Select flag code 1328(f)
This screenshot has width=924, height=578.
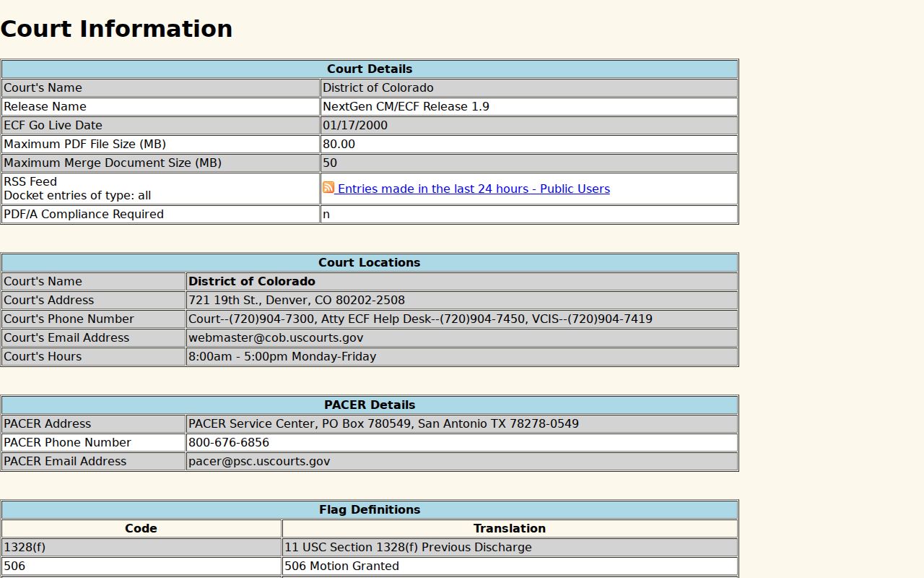[25, 548]
